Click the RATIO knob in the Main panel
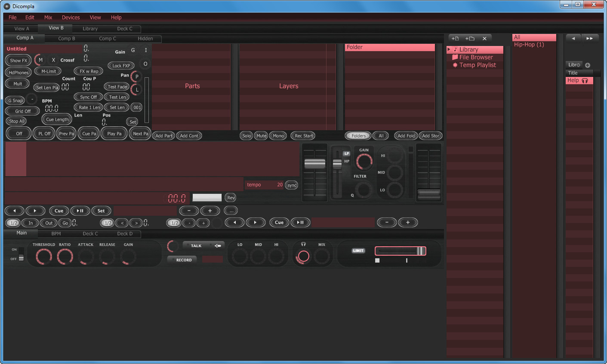 tap(65, 257)
